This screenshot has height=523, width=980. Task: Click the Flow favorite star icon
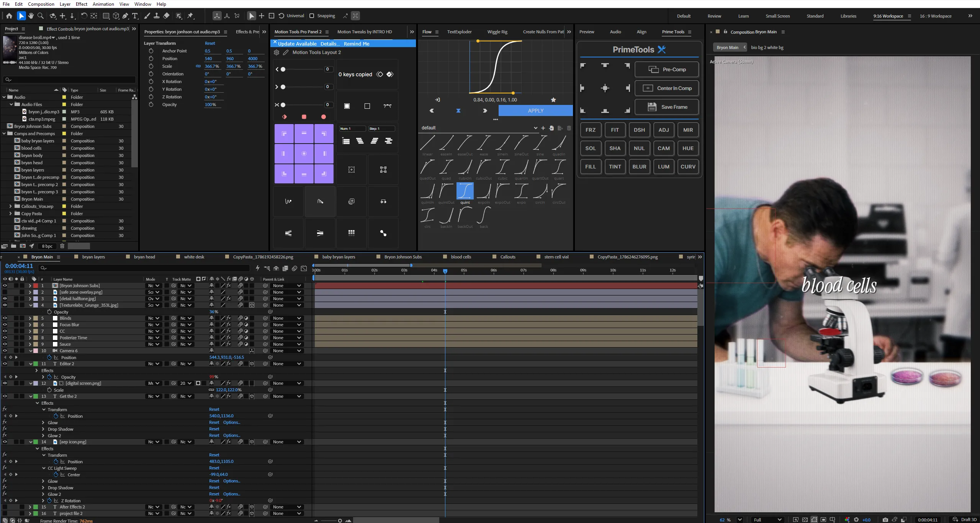coord(553,100)
